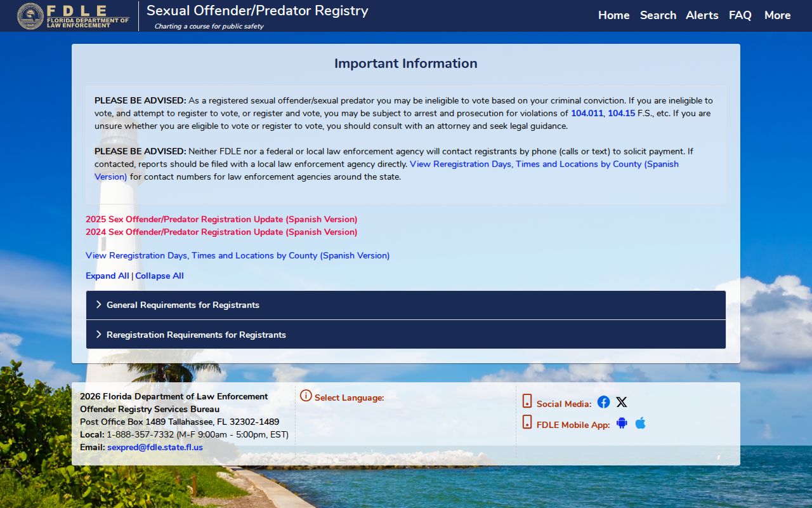Open the Android mobile app icon
Image resolution: width=812 pixels, height=508 pixels.
click(622, 423)
